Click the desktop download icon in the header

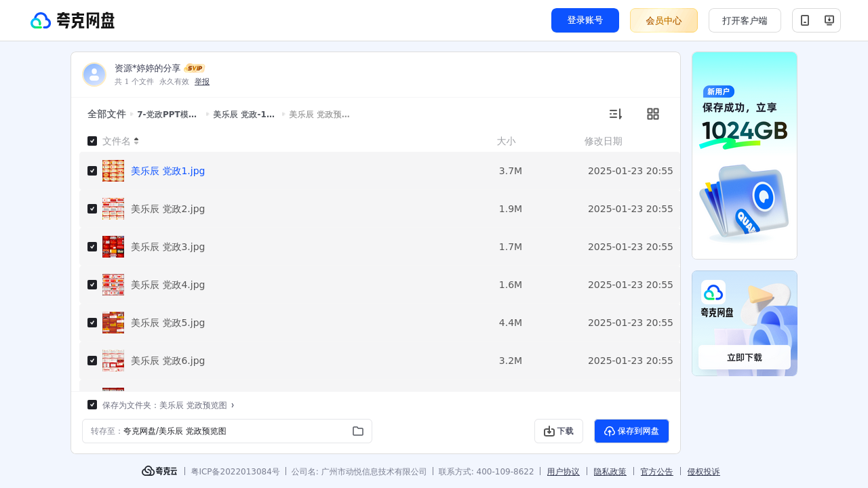pyautogui.click(x=829, y=20)
